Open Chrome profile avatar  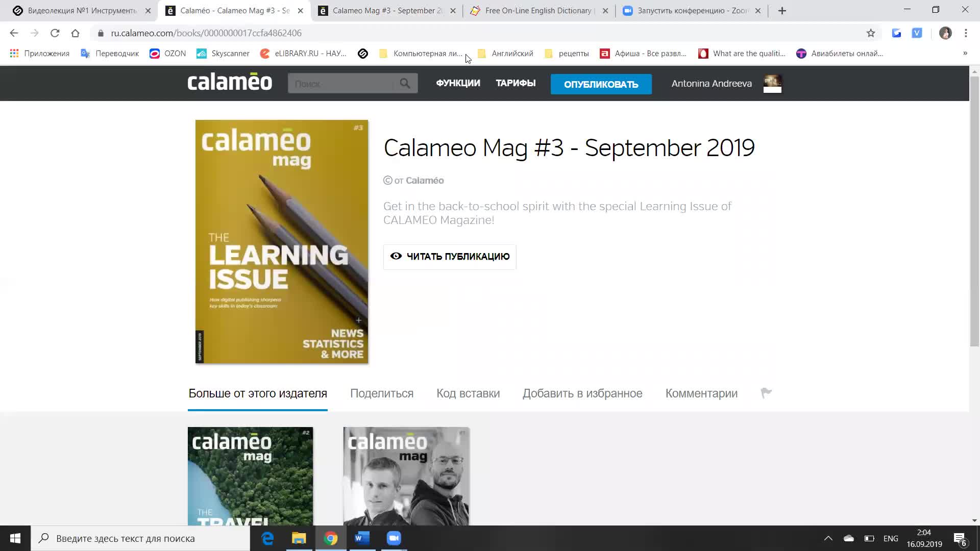pyautogui.click(x=945, y=33)
